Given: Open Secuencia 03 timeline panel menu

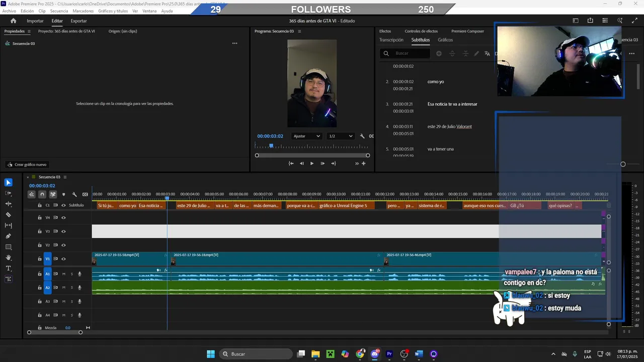Looking at the screenshot, I should click(65, 177).
